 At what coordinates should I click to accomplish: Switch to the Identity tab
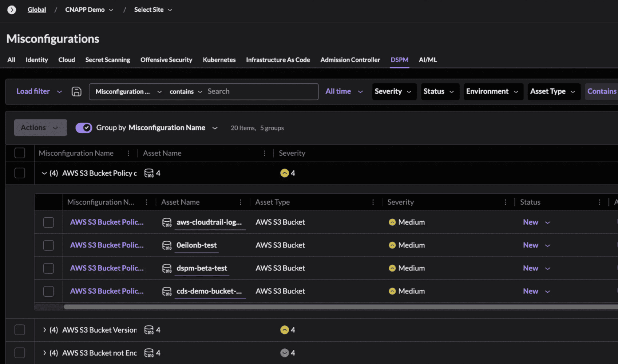37,60
